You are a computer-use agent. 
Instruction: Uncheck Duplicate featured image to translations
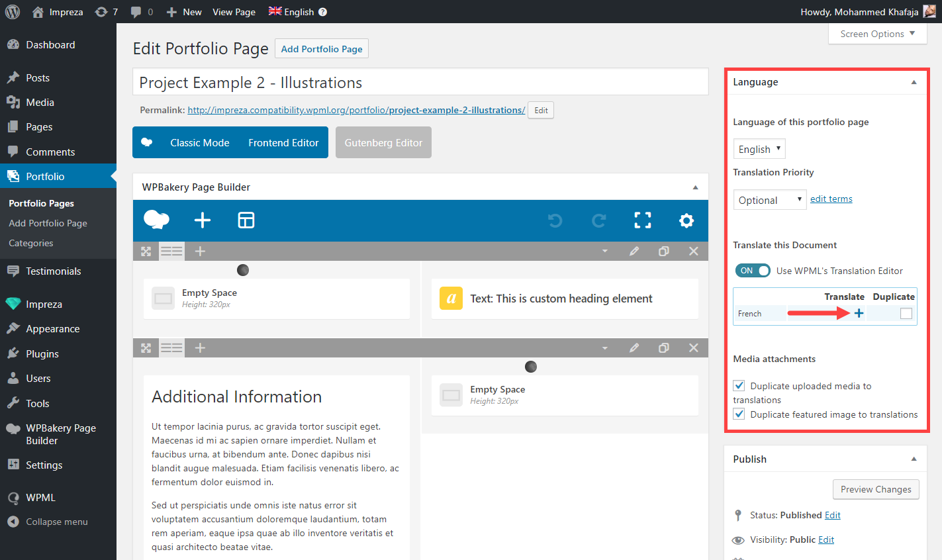coord(739,414)
